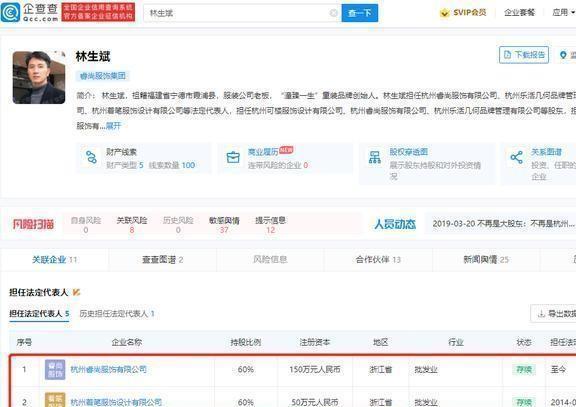Select the 新闻舆情 25 tab
This screenshot has width=576, height=407.
(486, 260)
